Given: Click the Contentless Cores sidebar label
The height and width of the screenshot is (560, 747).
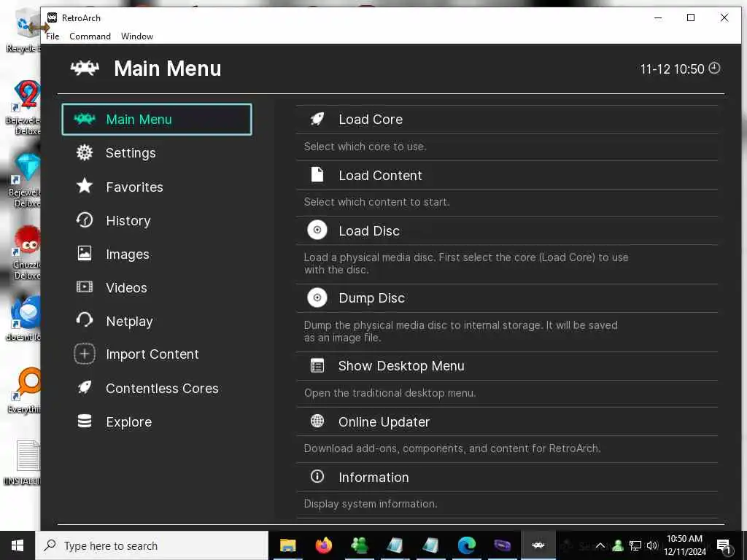Looking at the screenshot, I should [162, 388].
